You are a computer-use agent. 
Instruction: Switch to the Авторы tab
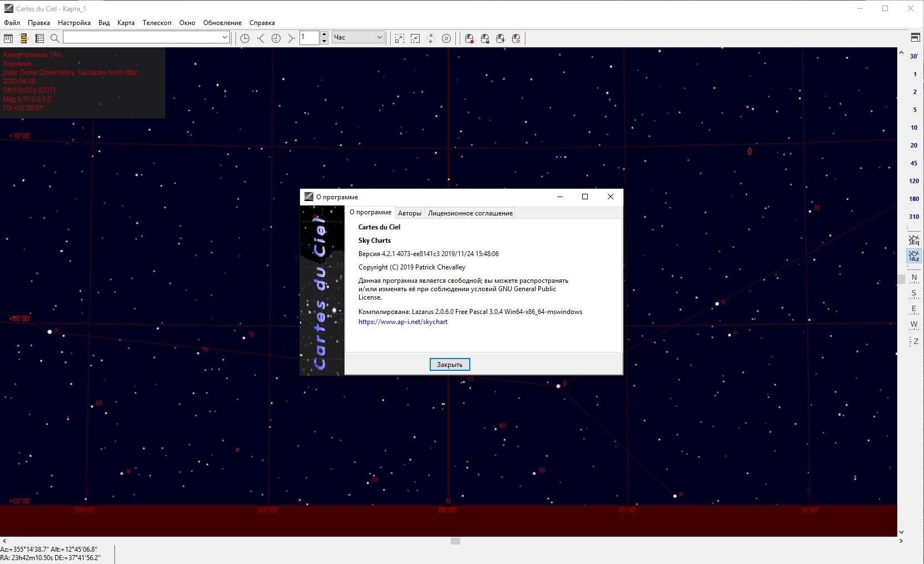point(410,213)
